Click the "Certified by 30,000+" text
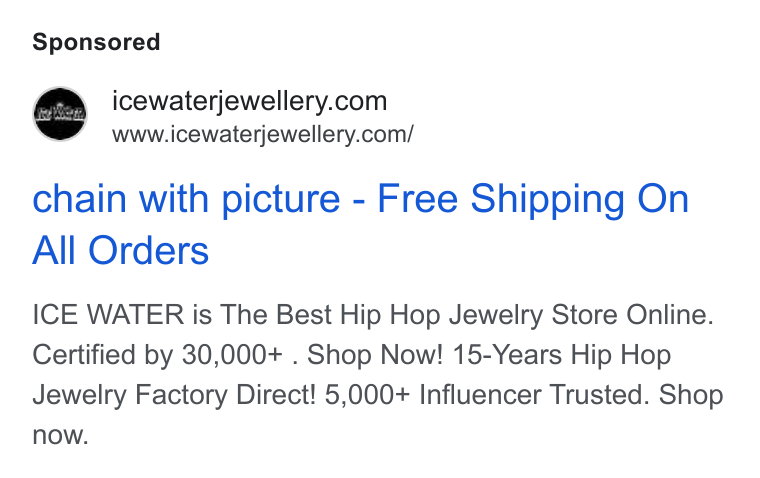The width and height of the screenshot is (760, 478). (158, 355)
